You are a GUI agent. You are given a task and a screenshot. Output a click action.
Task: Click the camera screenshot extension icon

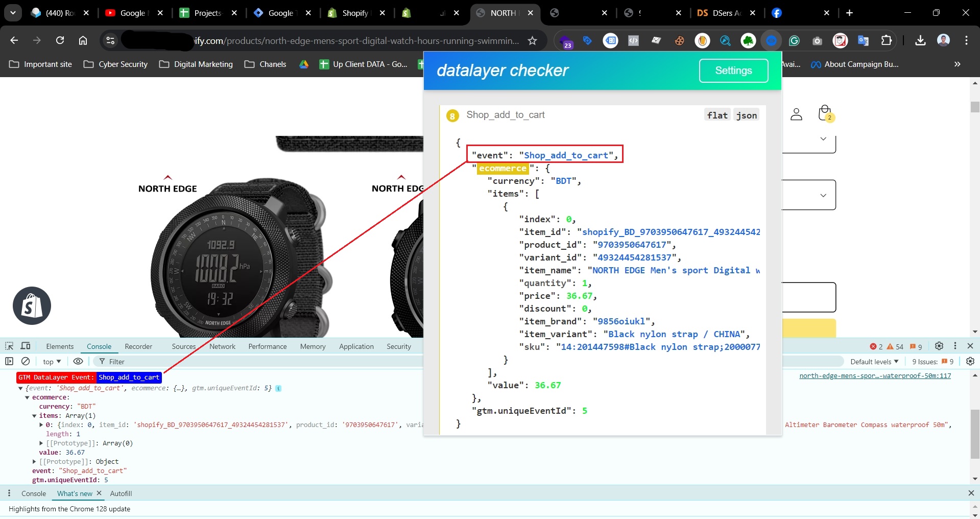click(817, 40)
